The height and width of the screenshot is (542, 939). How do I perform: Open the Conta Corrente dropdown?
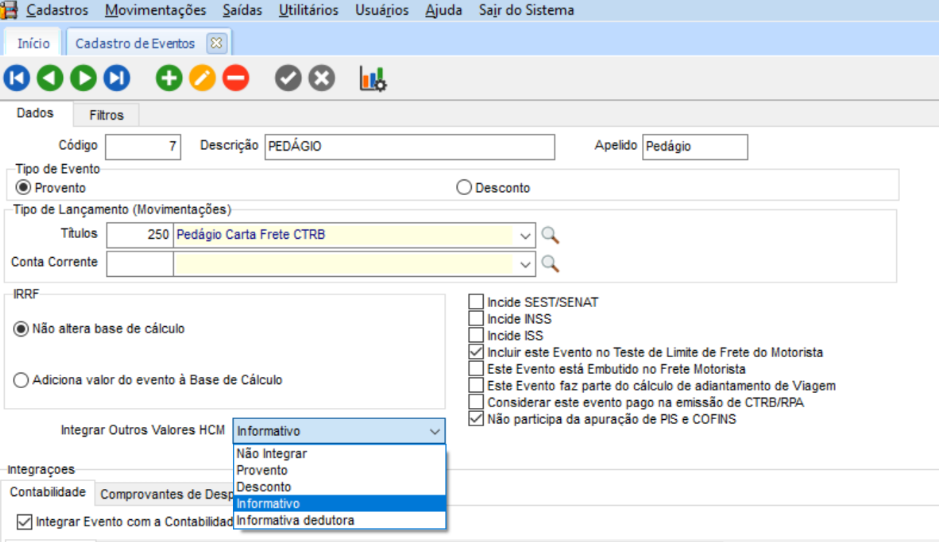(526, 264)
